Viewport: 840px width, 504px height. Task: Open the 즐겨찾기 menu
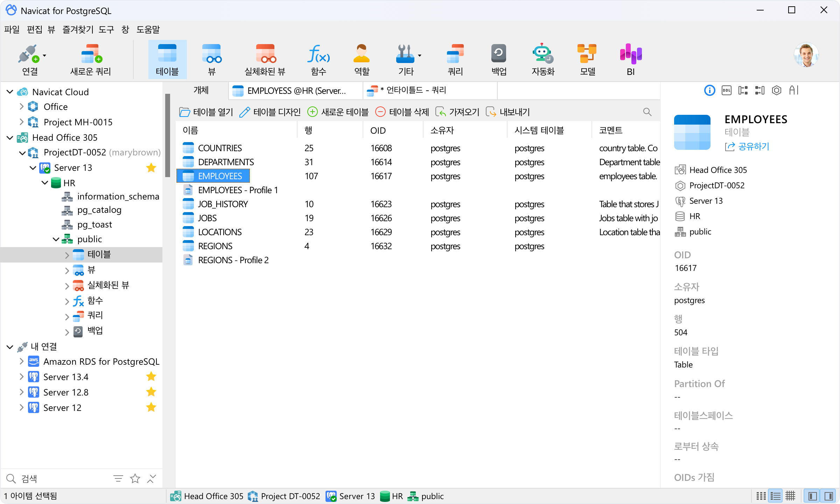[78, 29]
